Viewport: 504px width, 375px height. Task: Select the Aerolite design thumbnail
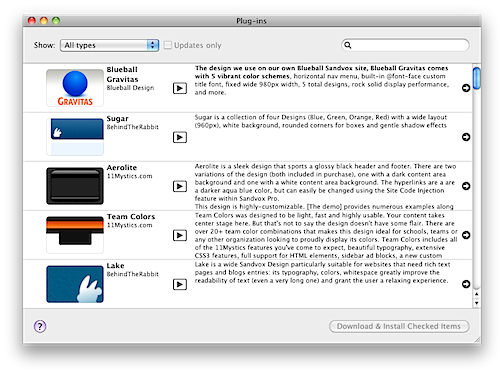pos(75,186)
